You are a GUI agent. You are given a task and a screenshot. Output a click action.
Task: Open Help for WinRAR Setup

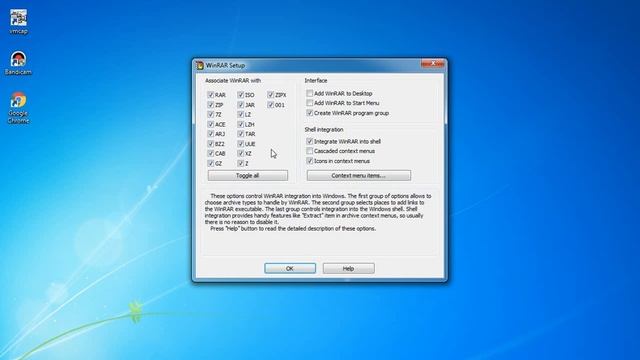(x=349, y=268)
